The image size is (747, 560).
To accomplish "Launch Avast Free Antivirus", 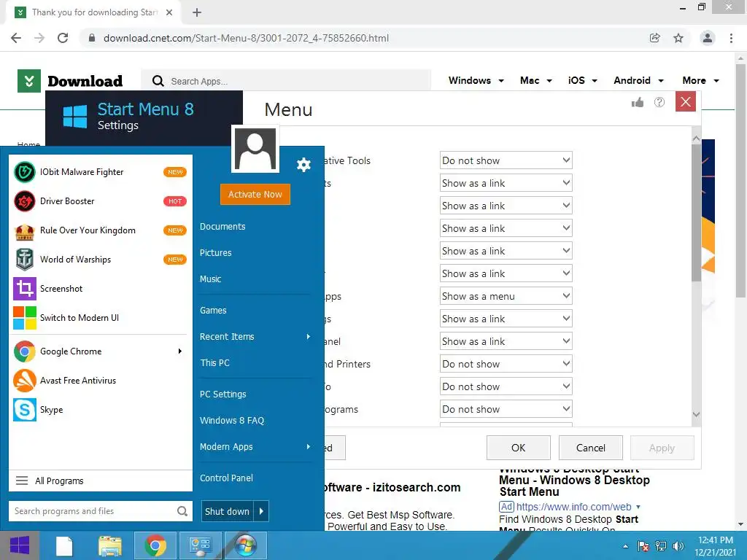I will (x=100, y=381).
